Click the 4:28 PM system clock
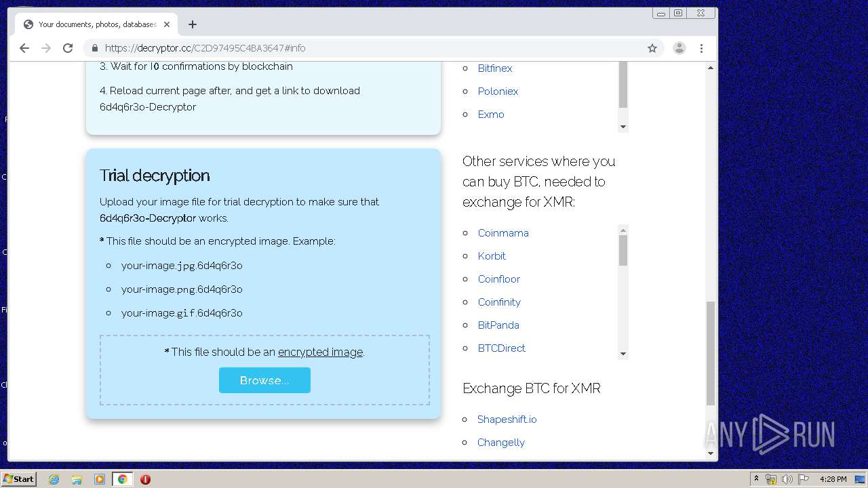The height and width of the screenshot is (488, 868). (x=833, y=479)
